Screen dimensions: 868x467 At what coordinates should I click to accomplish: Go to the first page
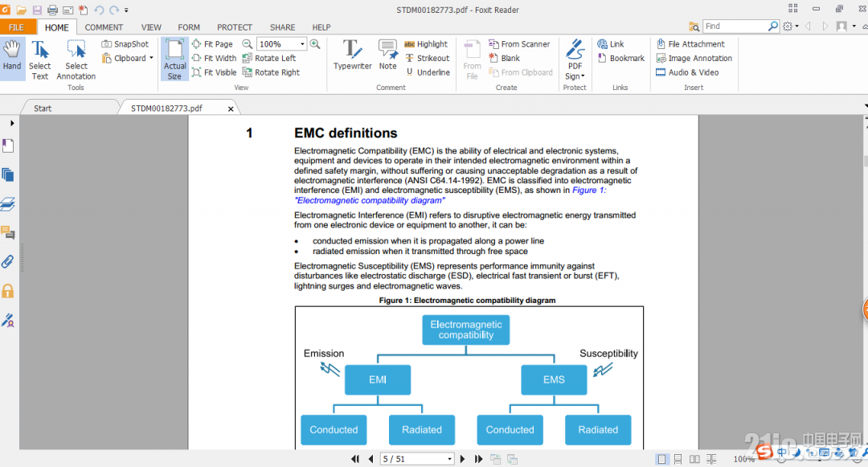click(355, 459)
